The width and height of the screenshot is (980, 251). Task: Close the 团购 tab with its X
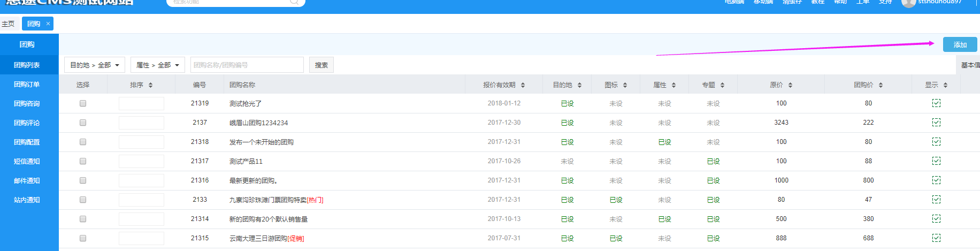(x=48, y=24)
